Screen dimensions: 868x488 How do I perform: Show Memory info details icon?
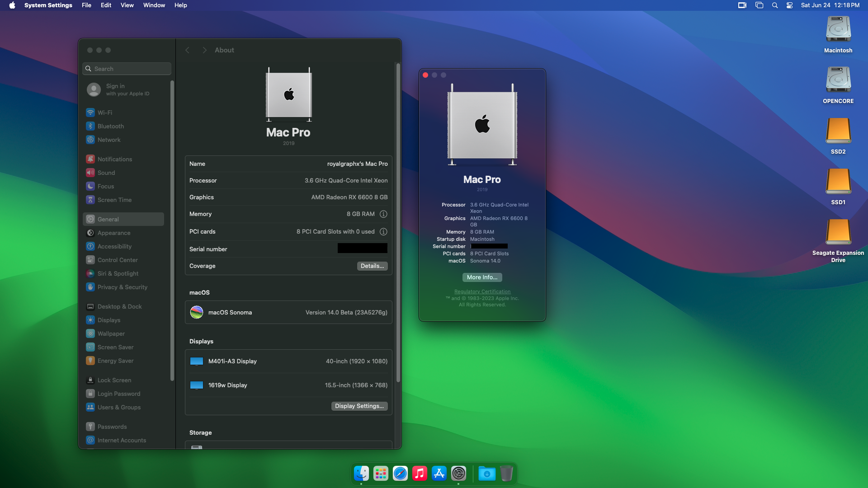pos(383,214)
